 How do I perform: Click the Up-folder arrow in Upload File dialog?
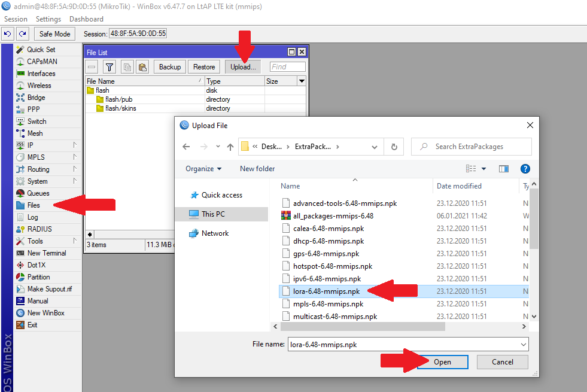tap(230, 147)
